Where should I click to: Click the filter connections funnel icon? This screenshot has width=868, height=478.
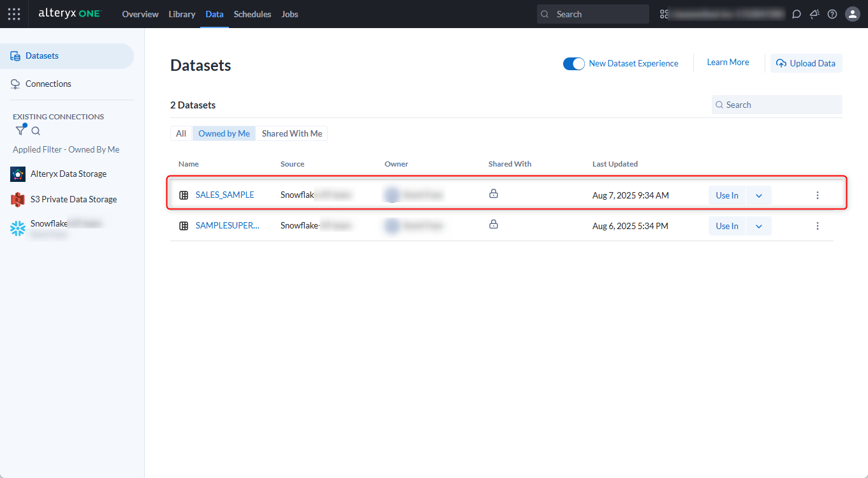tap(21, 130)
